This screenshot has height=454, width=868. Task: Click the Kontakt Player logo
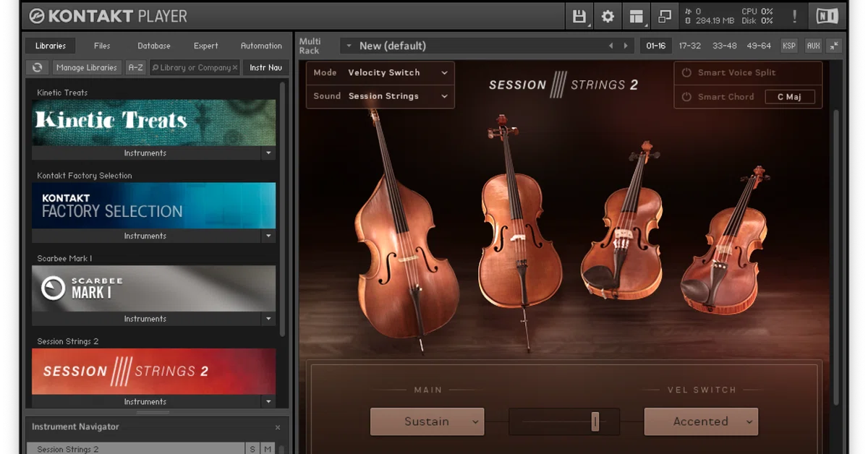109,15
